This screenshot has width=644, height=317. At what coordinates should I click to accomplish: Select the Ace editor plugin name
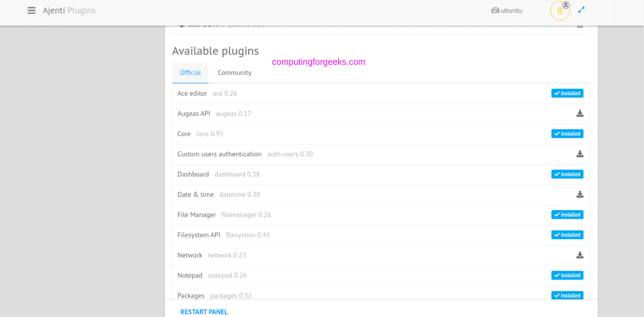192,93
